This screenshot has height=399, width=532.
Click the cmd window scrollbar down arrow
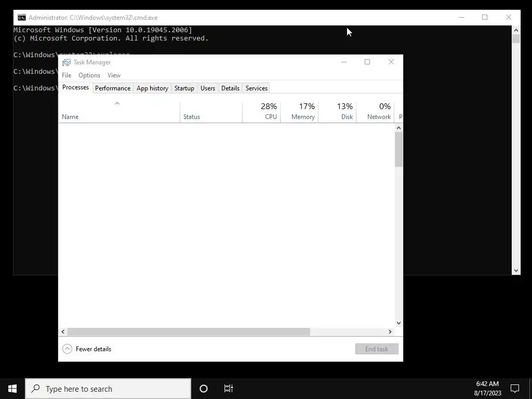[x=516, y=270]
